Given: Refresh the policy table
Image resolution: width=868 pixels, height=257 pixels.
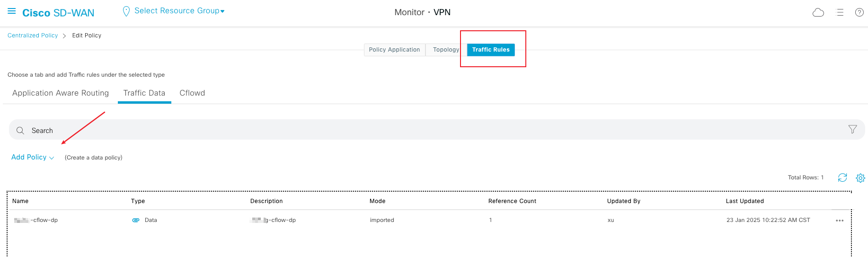Looking at the screenshot, I should click(x=842, y=177).
